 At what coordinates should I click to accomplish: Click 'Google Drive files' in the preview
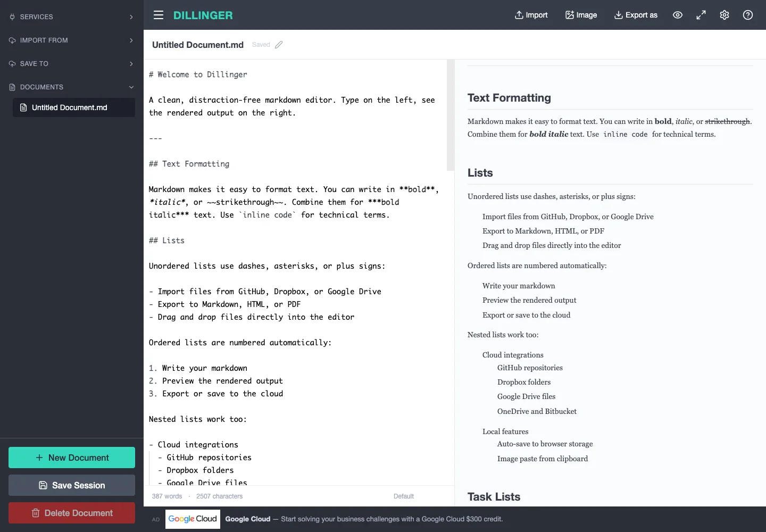526,396
